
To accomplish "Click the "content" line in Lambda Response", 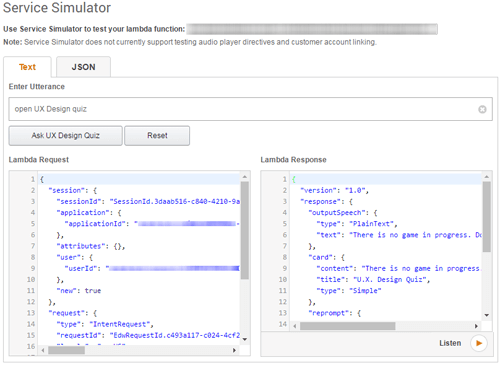I will point(399,268).
